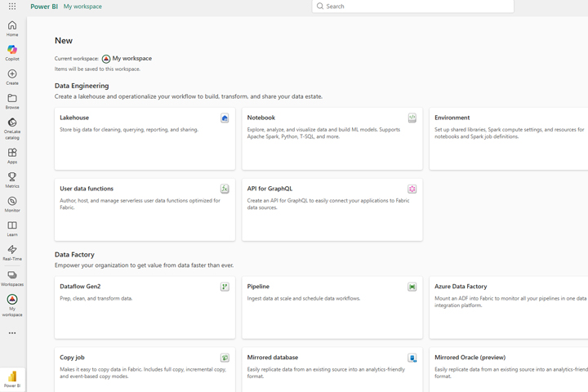Go to Home in the sidebar

[x=12, y=29]
